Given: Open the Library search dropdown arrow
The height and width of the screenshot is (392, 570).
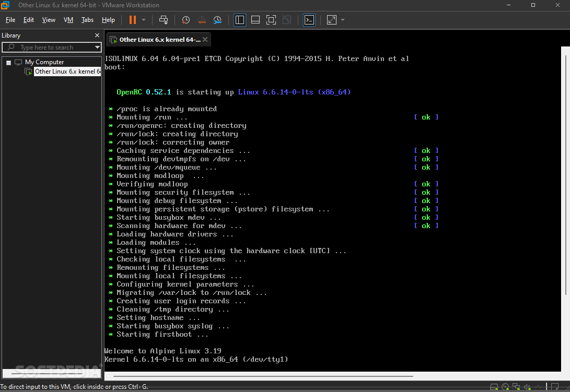Looking at the screenshot, I should tap(97, 47).
